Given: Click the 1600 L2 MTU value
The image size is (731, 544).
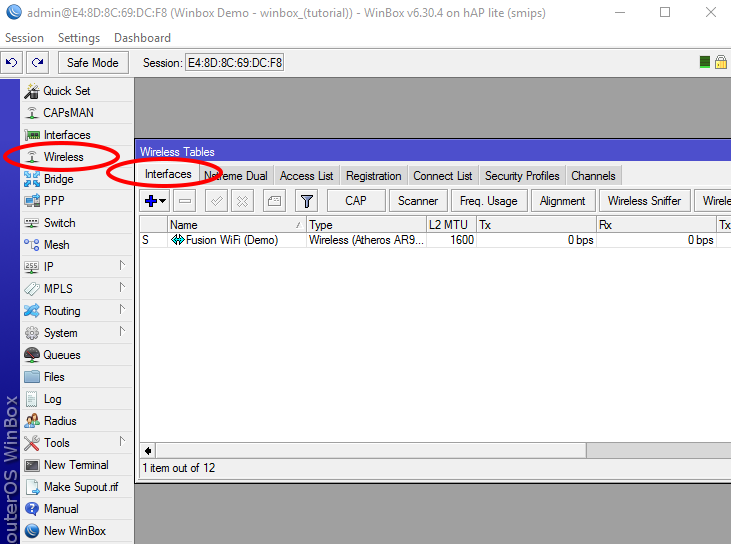Looking at the screenshot, I should [x=462, y=240].
